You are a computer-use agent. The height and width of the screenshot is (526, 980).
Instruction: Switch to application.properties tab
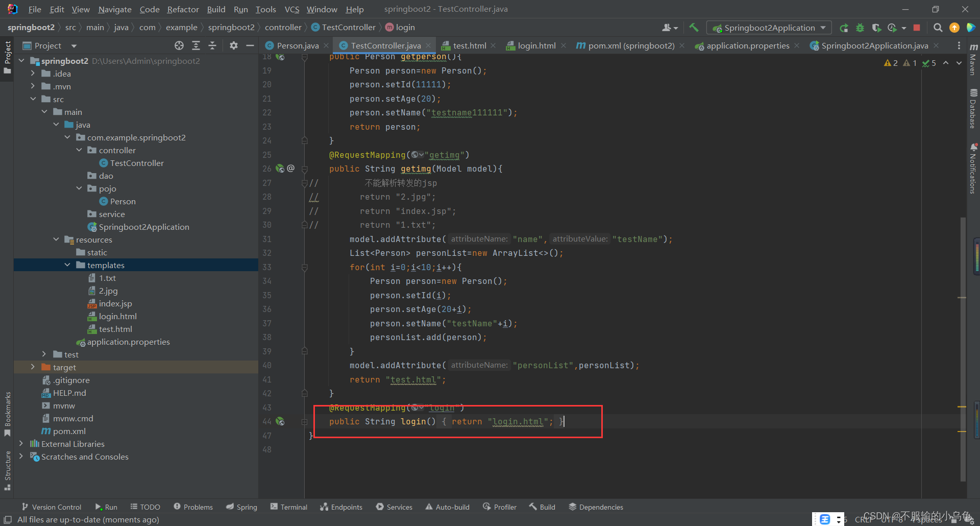[748, 45]
